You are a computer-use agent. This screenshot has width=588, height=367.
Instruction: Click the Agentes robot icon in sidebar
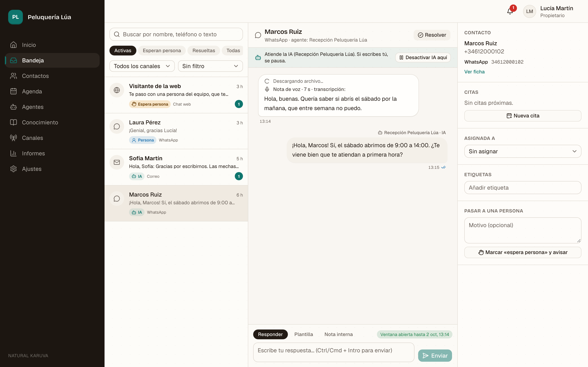(14, 107)
